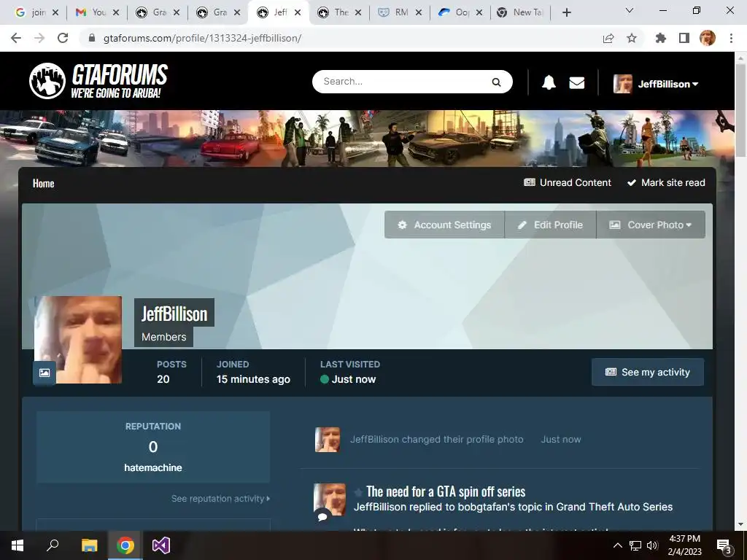Go to Home breadcrumb
This screenshot has width=747, height=560.
[43, 183]
